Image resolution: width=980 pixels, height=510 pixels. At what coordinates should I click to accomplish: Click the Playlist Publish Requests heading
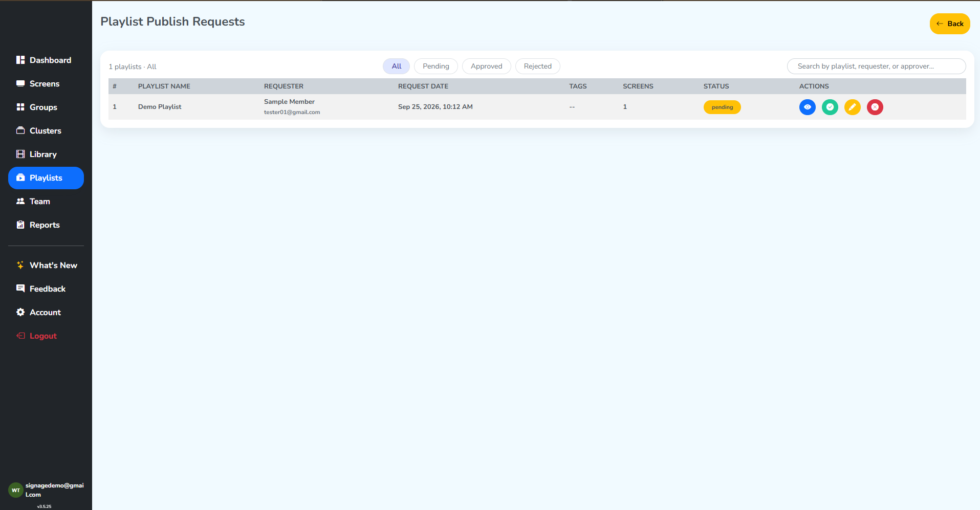pos(172,21)
